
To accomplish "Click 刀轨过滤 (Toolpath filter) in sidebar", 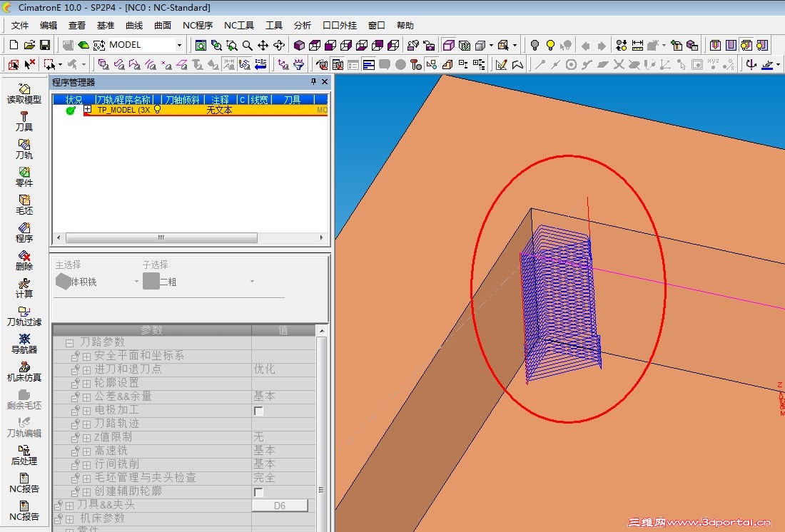I will (x=24, y=317).
